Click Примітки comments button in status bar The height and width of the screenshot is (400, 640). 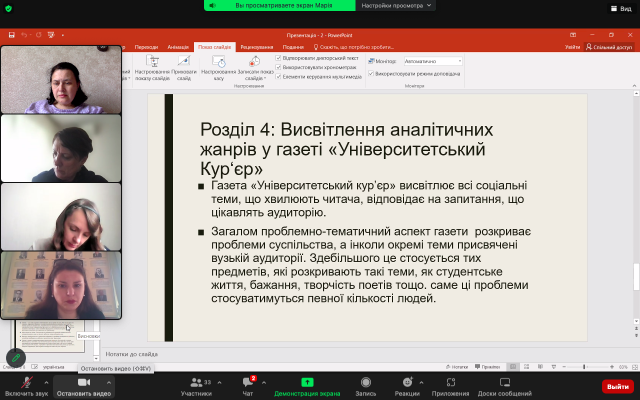[488, 367]
